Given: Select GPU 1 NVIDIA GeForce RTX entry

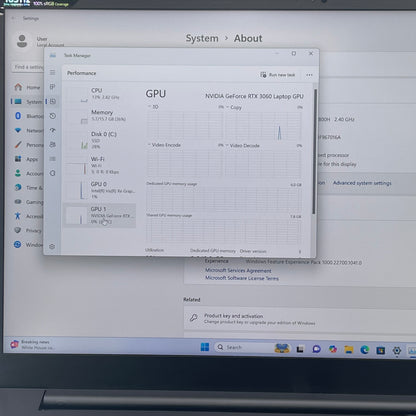Looking at the screenshot, I should [x=99, y=215].
